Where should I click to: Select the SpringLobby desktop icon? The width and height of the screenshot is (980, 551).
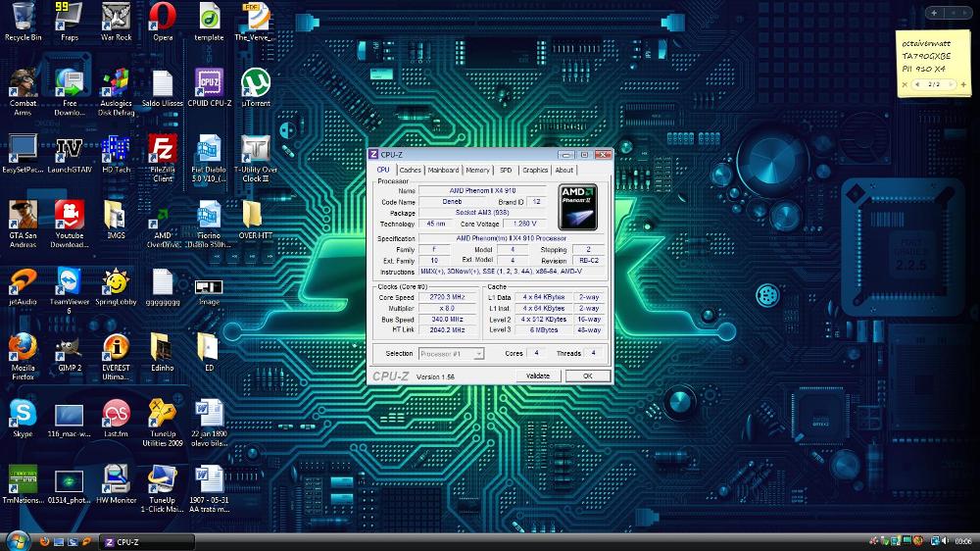click(117, 286)
